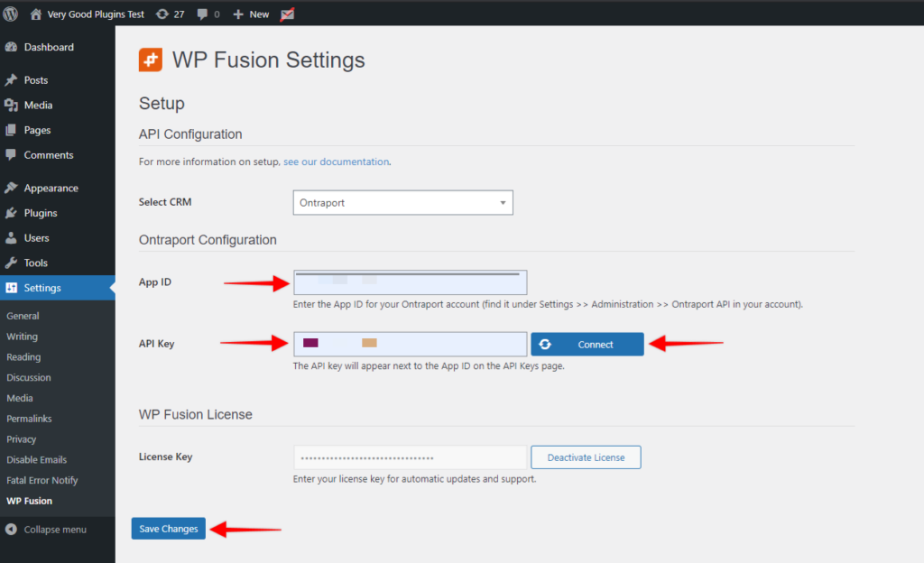Click the Tools wrench icon
Image resolution: width=924 pixels, height=563 pixels.
coord(11,263)
